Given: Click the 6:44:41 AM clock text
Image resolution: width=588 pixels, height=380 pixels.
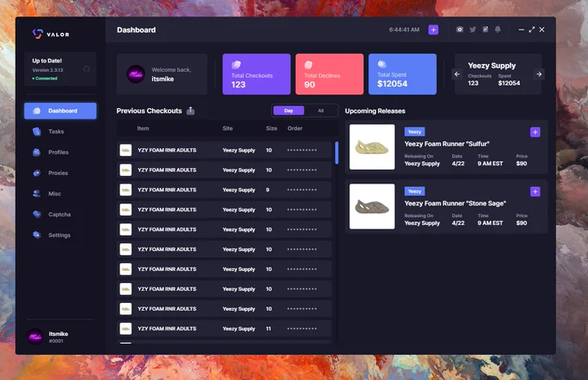Looking at the screenshot, I should (x=405, y=29).
